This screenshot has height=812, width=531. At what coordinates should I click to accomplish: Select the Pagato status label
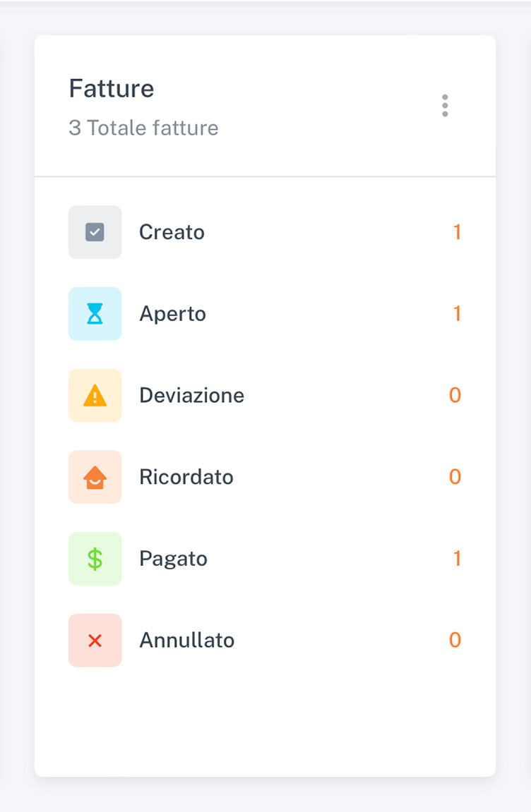(173, 559)
